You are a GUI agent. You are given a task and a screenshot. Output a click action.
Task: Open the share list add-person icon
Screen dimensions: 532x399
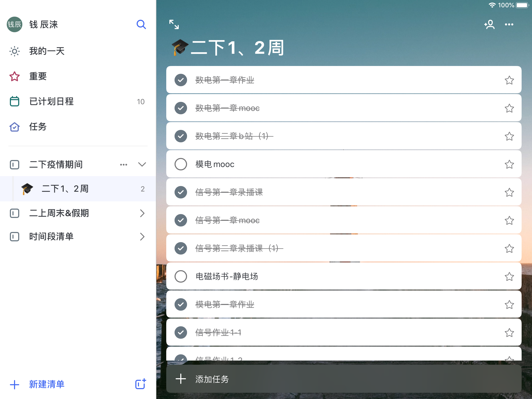click(x=489, y=24)
